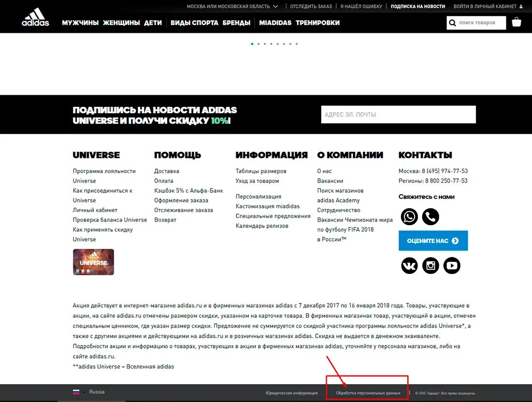532x402 pixels.
Task: Click the search magnifier icon
Action: point(452,23)
